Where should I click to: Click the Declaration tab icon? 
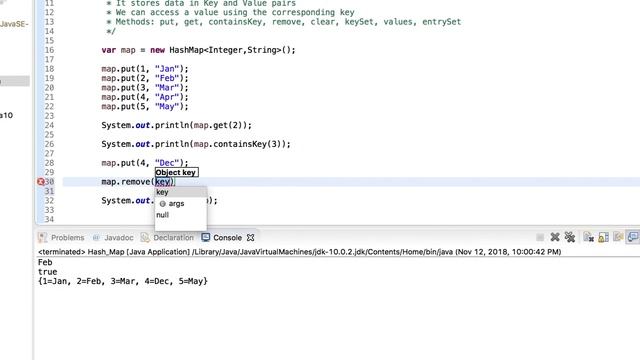145,238
